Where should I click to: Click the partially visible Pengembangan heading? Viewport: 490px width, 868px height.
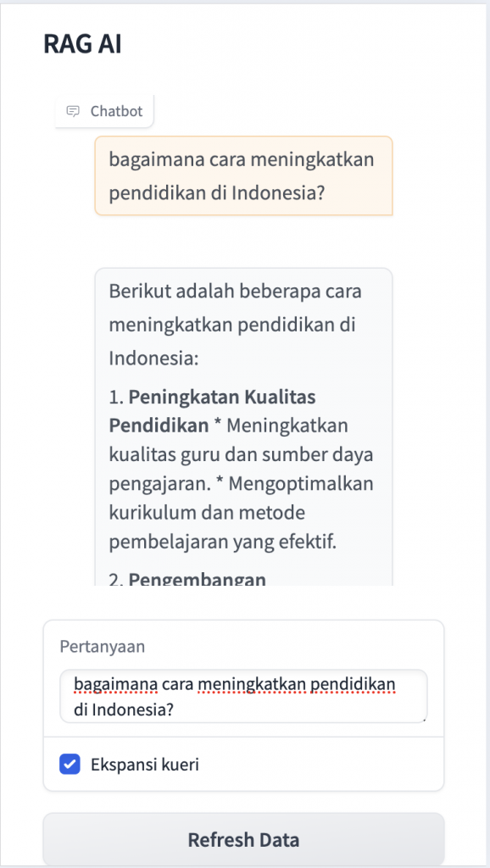[198, 580]
